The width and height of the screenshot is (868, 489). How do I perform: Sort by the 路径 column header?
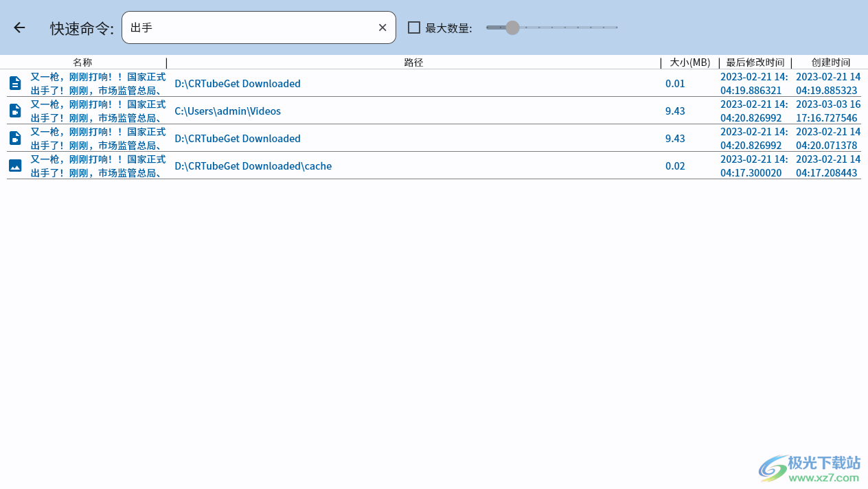pos(413,62)
